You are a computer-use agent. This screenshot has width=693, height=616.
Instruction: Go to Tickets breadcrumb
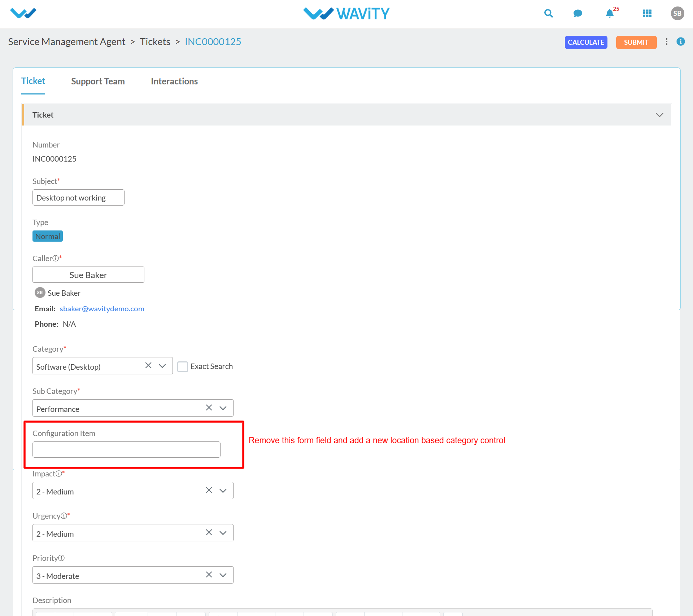pyautogui.click(x=155, y=42)
